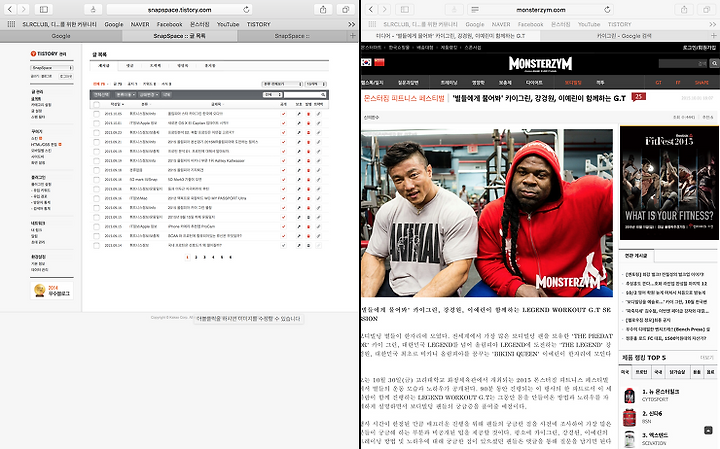This screenshot has width=720, height=449.
Task: Click the post list search magnifier icon
Action: pyautogui.click(x=323, y=95)
